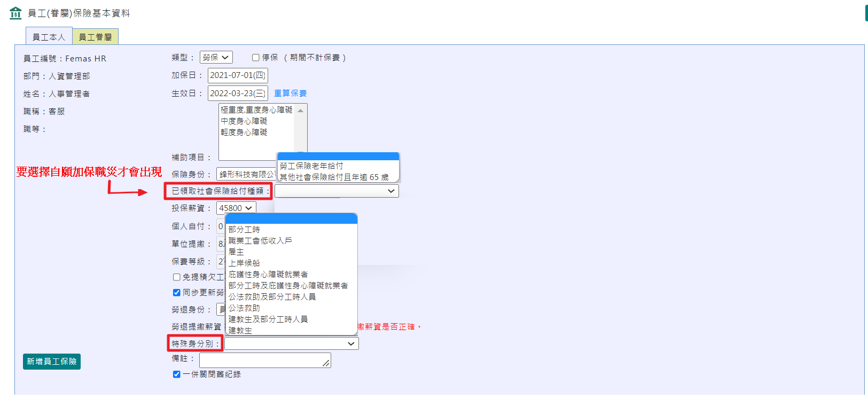This screenshot has height=399, width=868.
Task: Click the 重算保費 link
Action: (290, 93)
